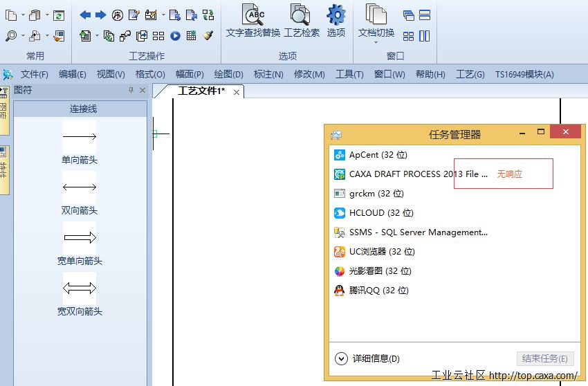
Task: Select UC浏览器 (32 位) task row
Action: coord(454,251)
